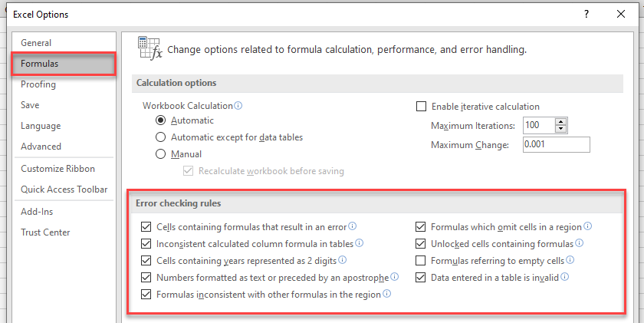Viewport: 644px width, 323px height.
Task: Toggle Cells containing years represented as 2 digits
Action: point(146,261)
